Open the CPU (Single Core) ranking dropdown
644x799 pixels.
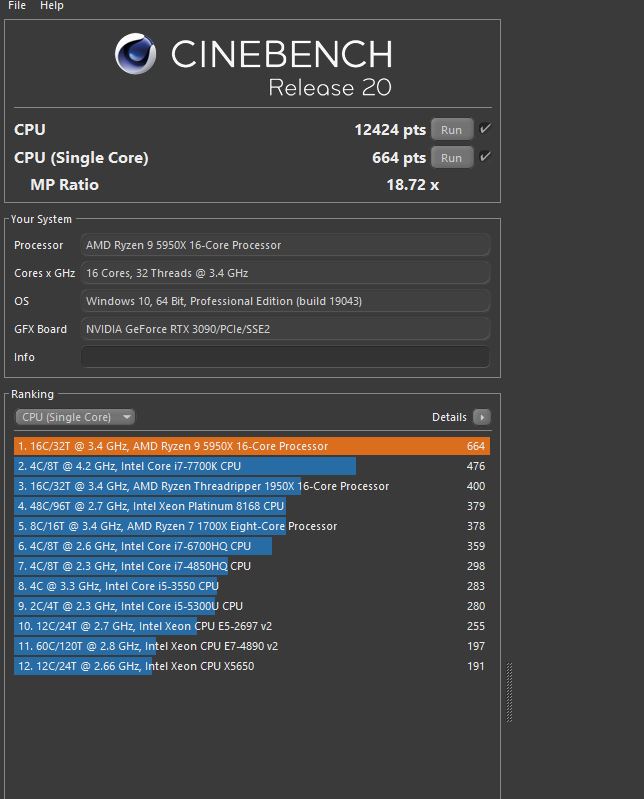tap(75, 417)
